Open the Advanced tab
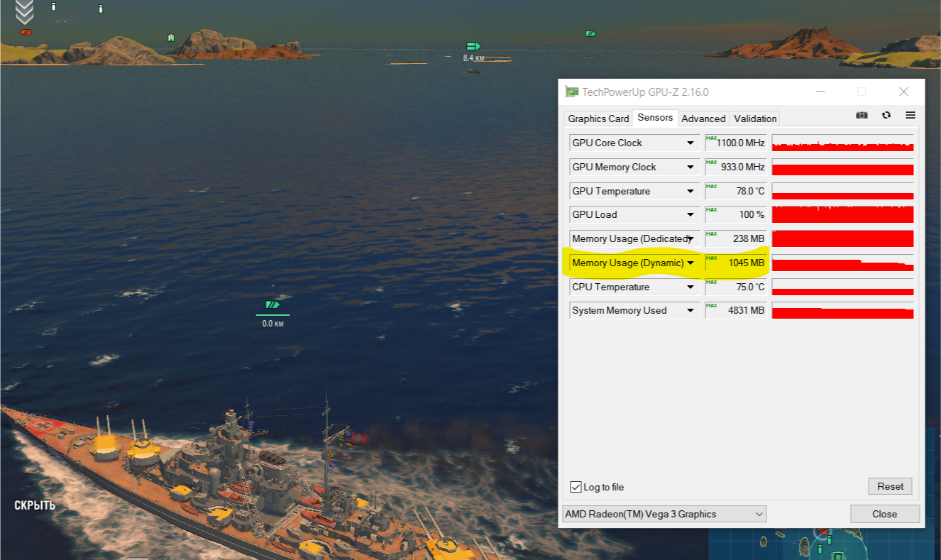This screenshot has width=941, height=560. [703, 119]
